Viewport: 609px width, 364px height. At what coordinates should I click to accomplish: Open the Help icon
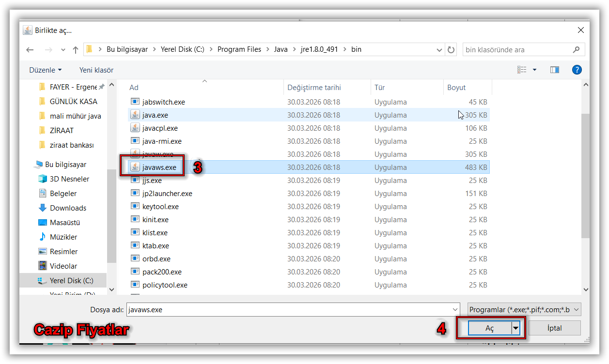point(577,70)
